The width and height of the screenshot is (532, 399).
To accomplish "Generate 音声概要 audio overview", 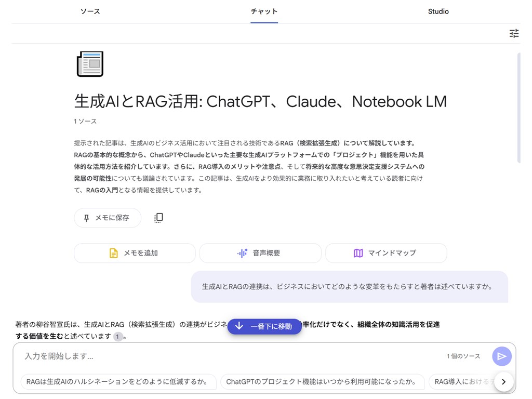I will click(260, 253).
